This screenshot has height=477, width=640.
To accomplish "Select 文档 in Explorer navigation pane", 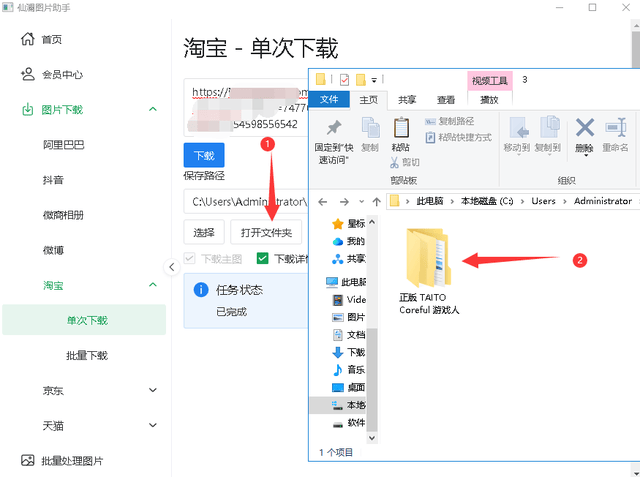I will (x=349, y=335).
